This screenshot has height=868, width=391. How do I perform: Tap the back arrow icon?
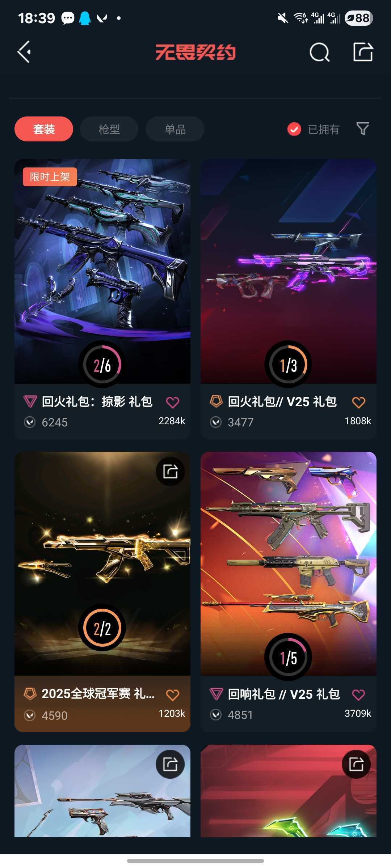pyautogui.click(x=24, y=52)
